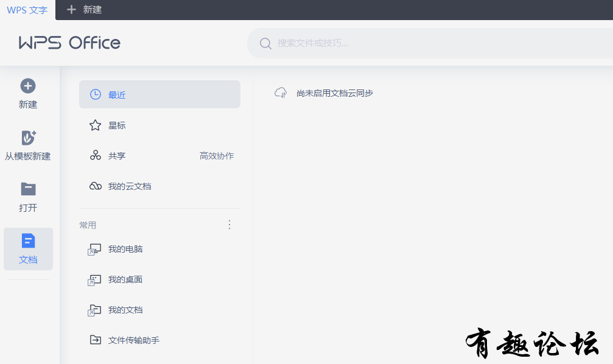Viewport: 613px width, 364px height.
Task: Click the cloud icon beside 我的云文档
Action: coord(96,186)
